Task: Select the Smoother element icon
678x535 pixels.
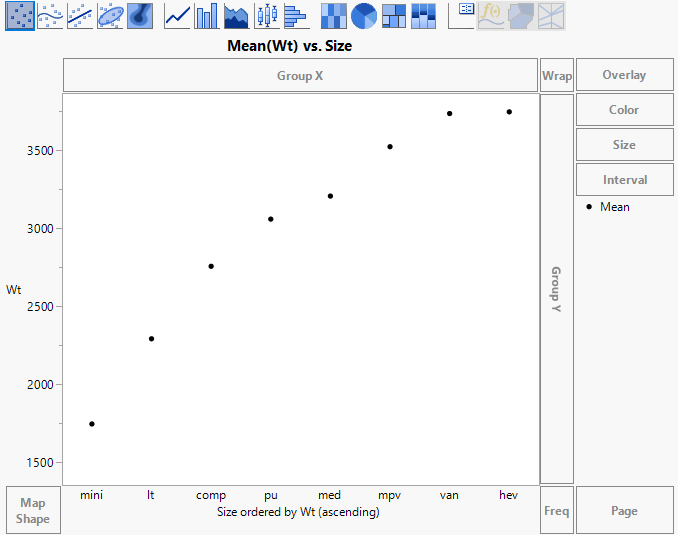Action: [50, 15]
